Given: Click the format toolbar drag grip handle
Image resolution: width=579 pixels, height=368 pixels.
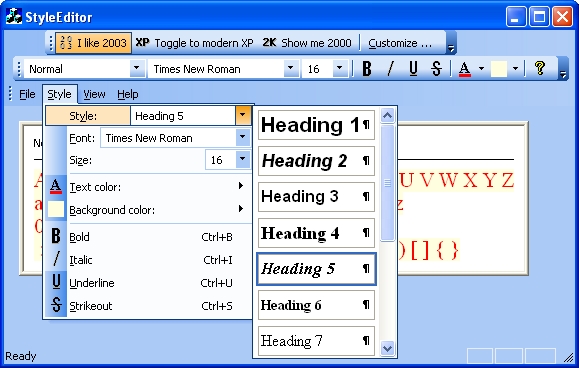Looking at the screenshot, I should point(19,69).
